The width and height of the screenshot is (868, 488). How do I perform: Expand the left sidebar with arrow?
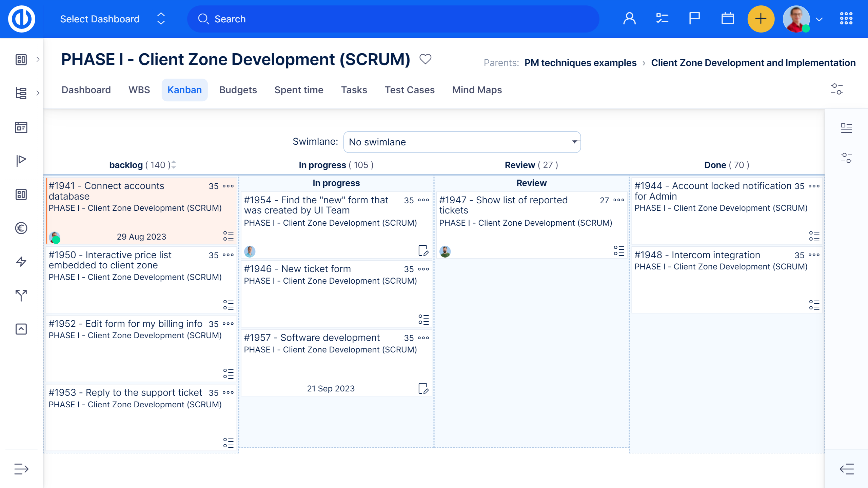pyautogui.click(x=21, y=469)
